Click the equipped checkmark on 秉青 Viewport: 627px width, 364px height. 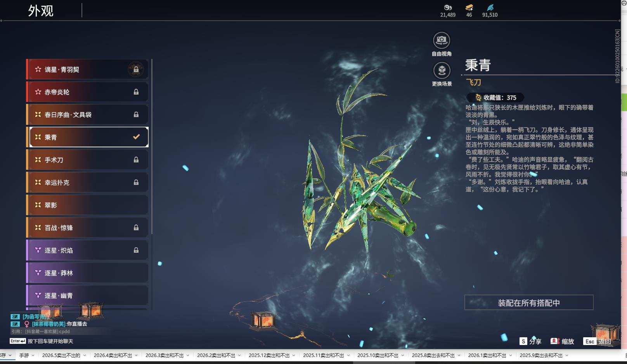[136, 137]
